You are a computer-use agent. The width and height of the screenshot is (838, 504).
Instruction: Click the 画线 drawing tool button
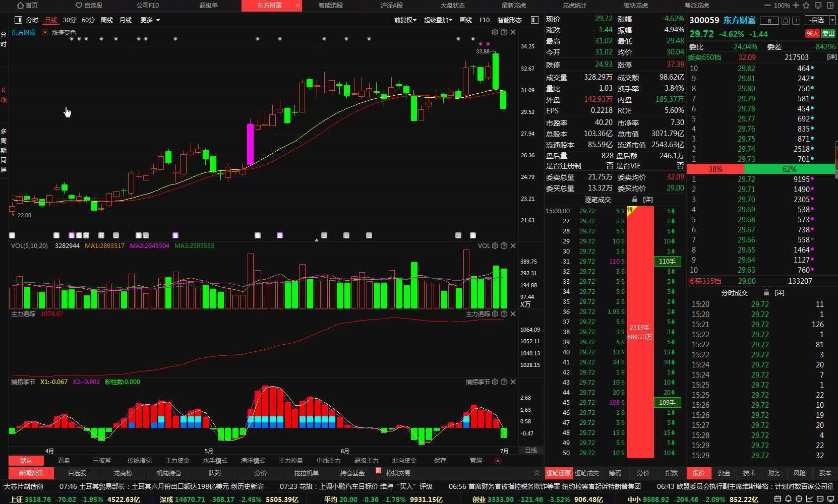pyautogui.click(x=466, y=20)
